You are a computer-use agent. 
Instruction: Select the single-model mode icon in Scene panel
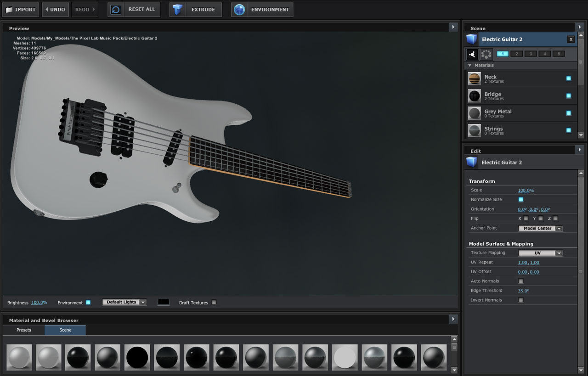[472, 54]
